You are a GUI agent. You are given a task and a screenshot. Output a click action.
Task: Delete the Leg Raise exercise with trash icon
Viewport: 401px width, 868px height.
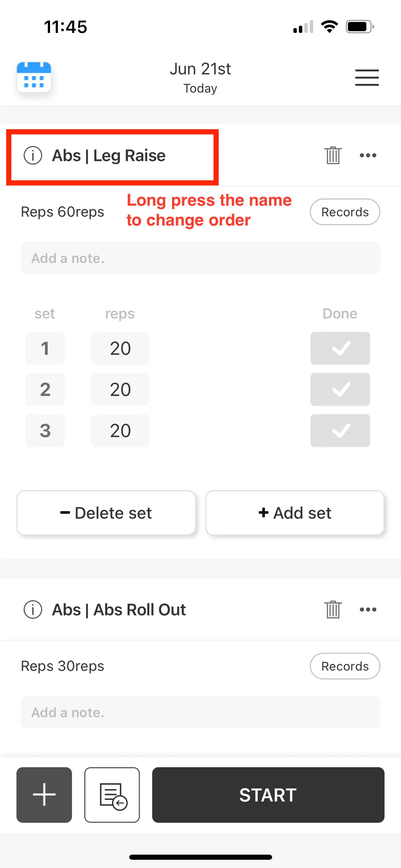(333, 155)
